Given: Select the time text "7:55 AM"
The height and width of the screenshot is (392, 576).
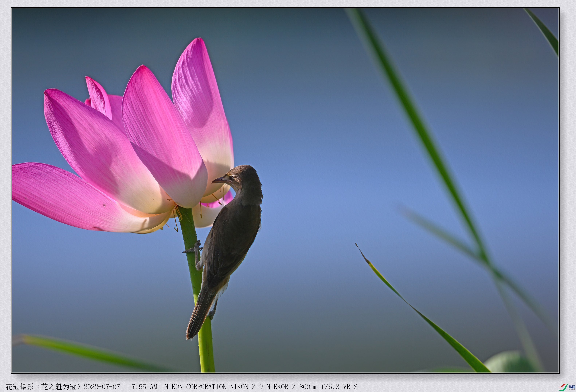Looking at the screenshot, I should coord(144,387).
